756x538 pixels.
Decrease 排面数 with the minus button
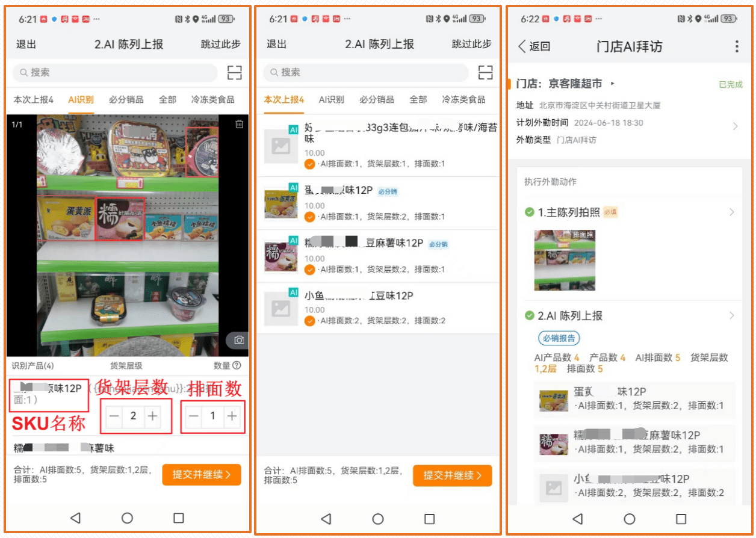pos(193,416)
